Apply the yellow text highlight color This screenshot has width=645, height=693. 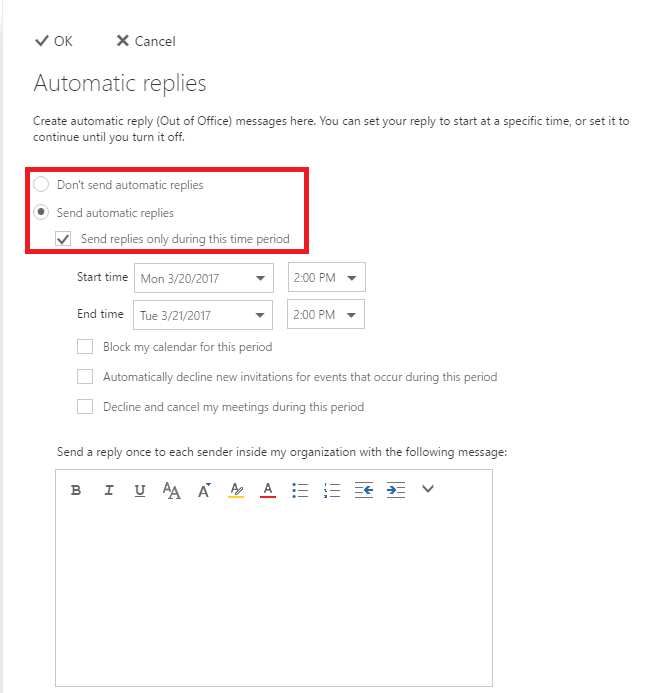[236, 490]
